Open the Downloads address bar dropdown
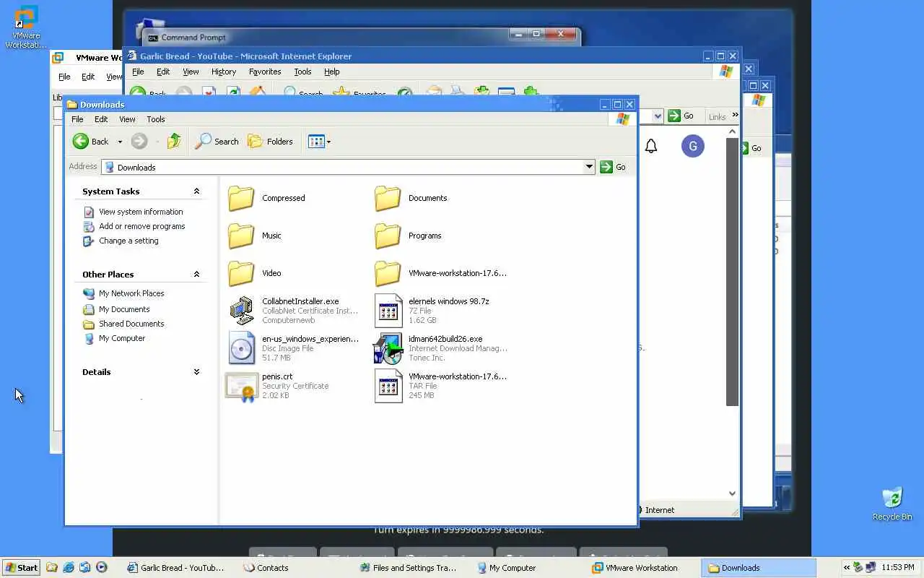924x578 pixels. 589,167
